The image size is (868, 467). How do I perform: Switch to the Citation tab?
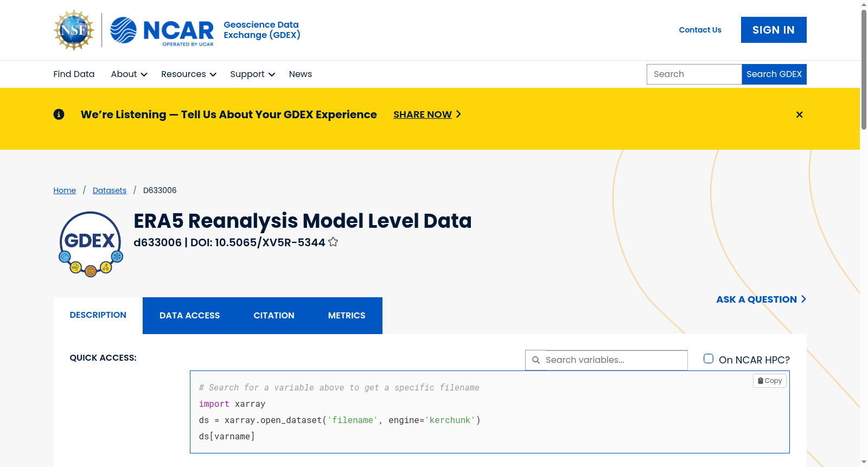[274, 316]
